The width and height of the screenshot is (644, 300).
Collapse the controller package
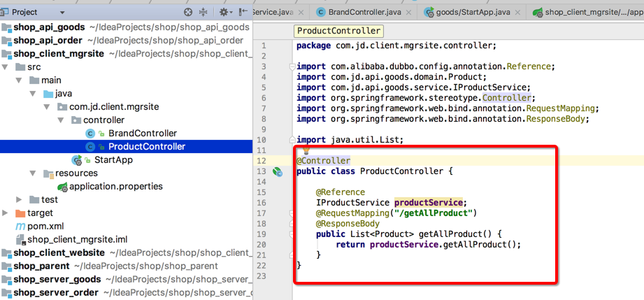tap(62, 120)
